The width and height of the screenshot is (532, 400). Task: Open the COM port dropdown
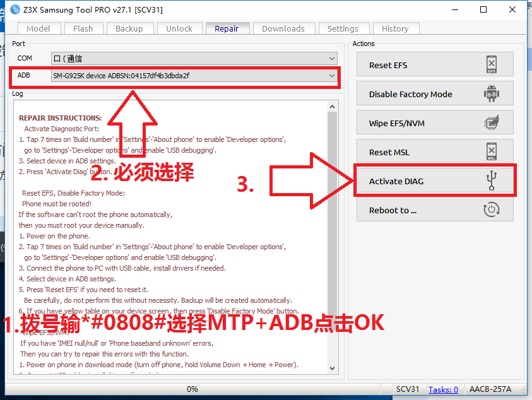click(194, 58)
